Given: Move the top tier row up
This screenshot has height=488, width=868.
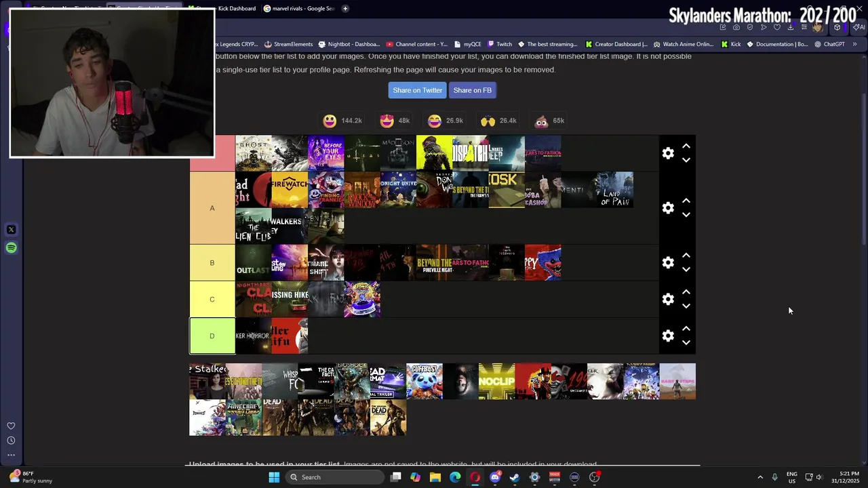Looking at the screenshot, I should [x=686, y=146].
